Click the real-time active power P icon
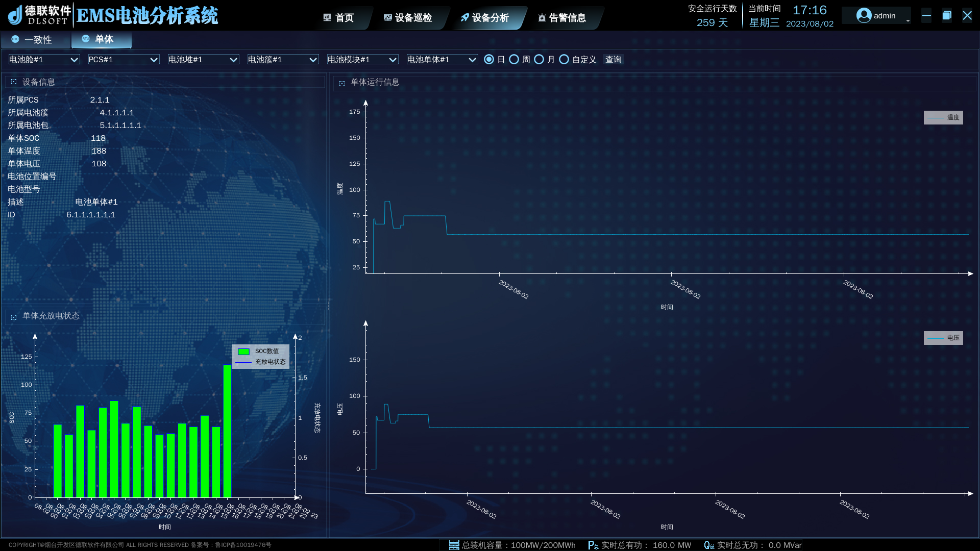980x551 pixels. [593, 545]
